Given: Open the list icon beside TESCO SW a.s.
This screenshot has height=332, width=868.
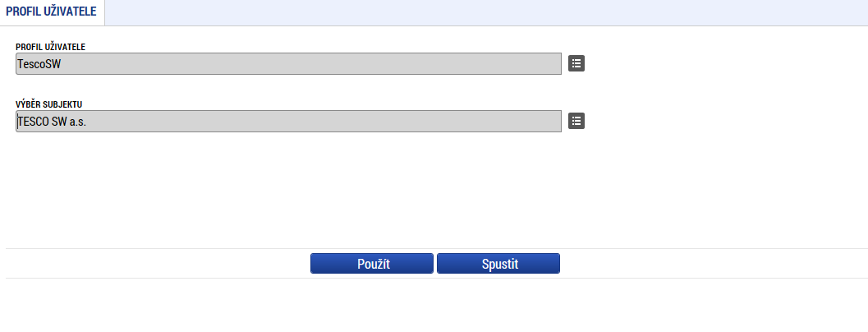Looking at the screenshot, I should (x=576, y=121).
